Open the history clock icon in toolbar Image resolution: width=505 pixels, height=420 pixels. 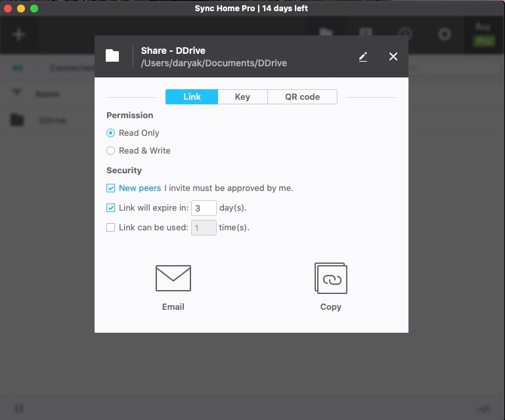click(405, 33)
